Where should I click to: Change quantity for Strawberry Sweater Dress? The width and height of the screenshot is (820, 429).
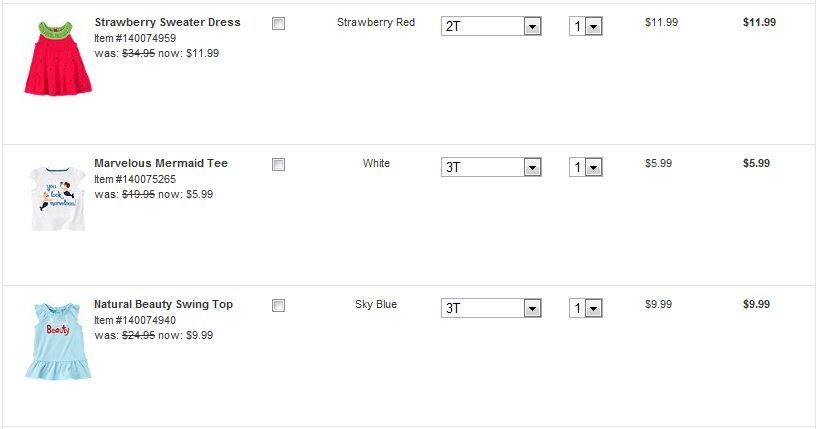click(x=585, y=26)
